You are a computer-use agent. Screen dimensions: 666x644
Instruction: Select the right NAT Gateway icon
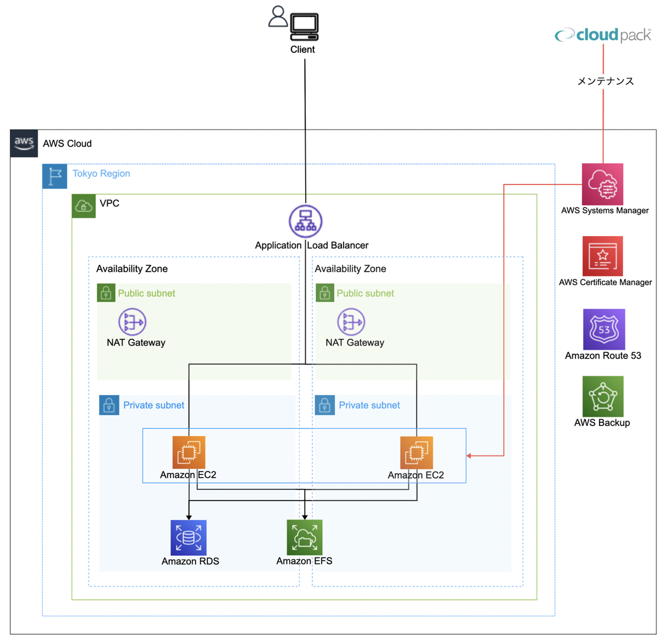click(x=351, y=322)
